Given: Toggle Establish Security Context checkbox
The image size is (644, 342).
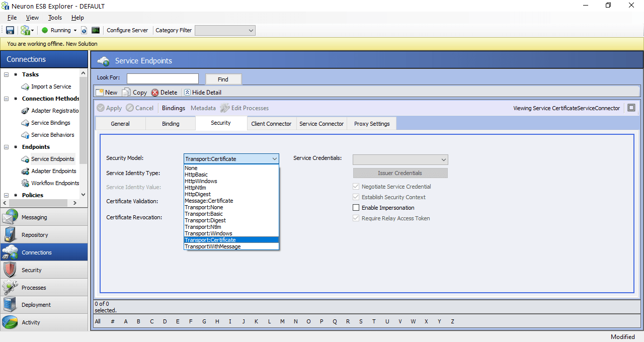Looking at the screenshot, I should click(356, 197).
